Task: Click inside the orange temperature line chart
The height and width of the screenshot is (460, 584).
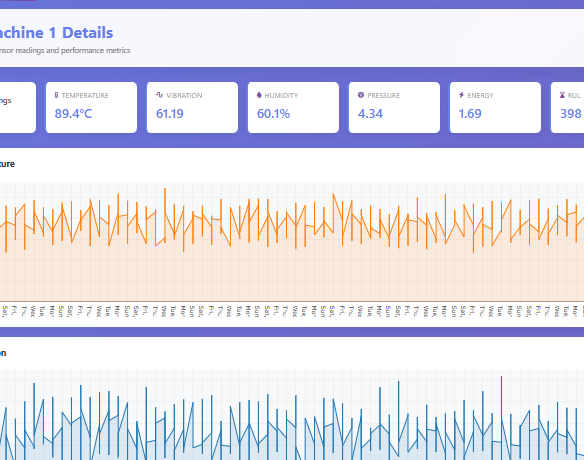Action: (292, 242)
